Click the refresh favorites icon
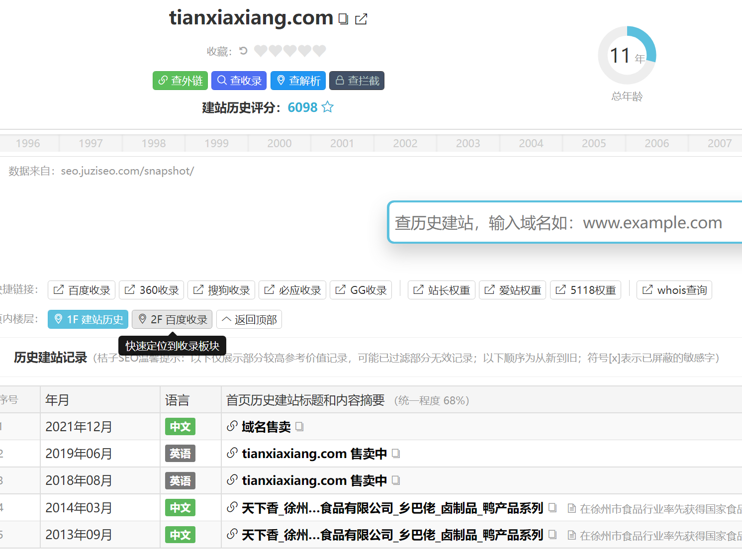The width and height of the screenshot is (742, 560). pyautogui.click(x=243, y=51)
